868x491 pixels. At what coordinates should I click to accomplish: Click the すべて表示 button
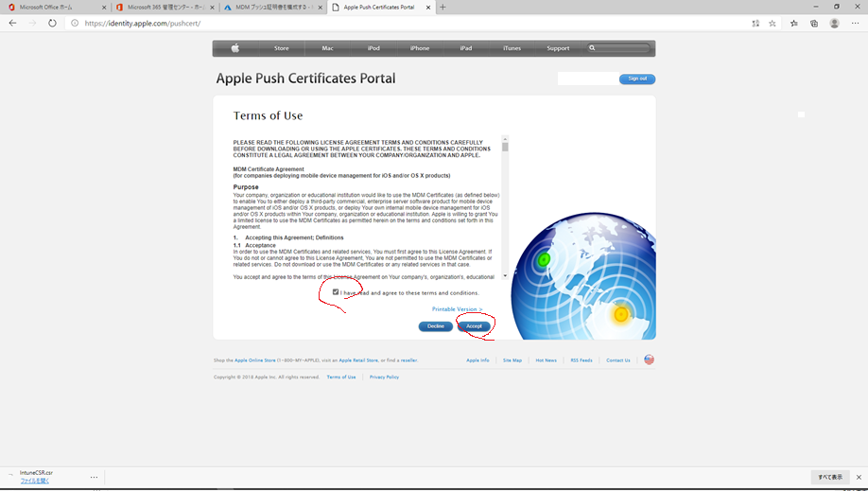pyautogui.click(x=830, y=477)
